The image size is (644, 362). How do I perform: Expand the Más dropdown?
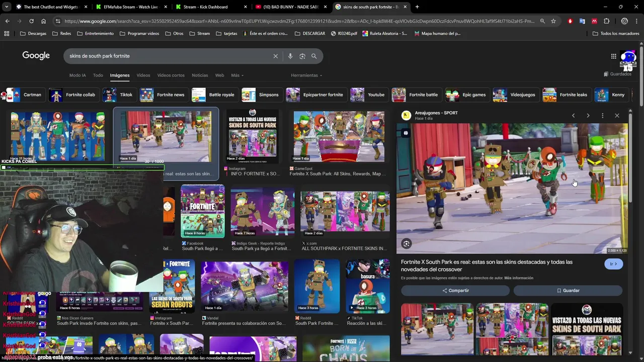point(237,75)
